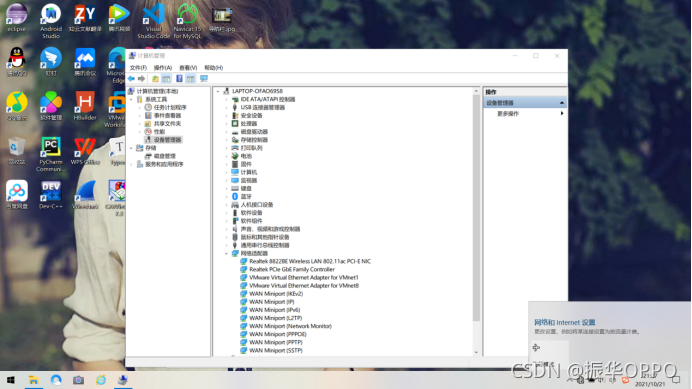Select the Bluetooth (蓝牙) device category icon
The width and height of the screenshot is (692, 389).
click(235, 196)
